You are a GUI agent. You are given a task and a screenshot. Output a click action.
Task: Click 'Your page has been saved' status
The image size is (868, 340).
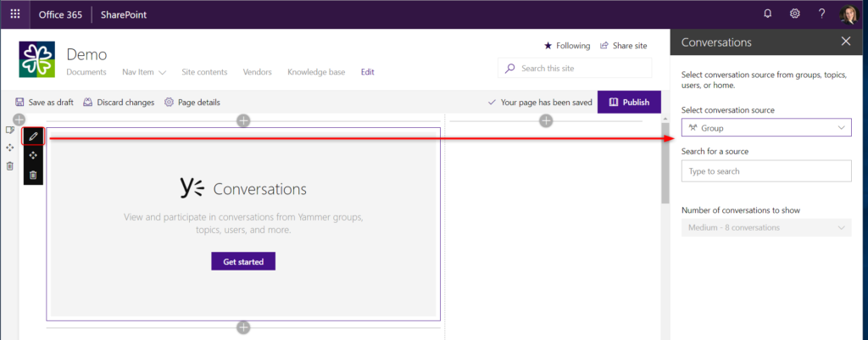point(540,103)
